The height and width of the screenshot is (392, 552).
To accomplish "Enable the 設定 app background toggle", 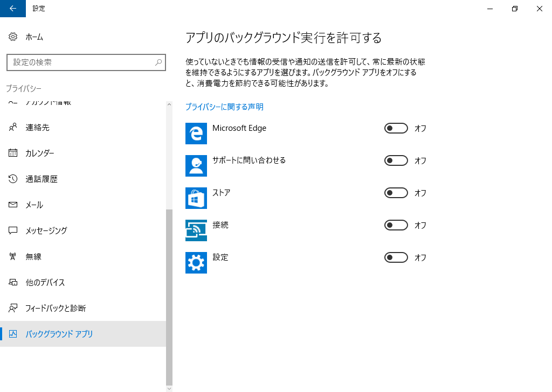I will pyautogui.click(x=396, y=257).
